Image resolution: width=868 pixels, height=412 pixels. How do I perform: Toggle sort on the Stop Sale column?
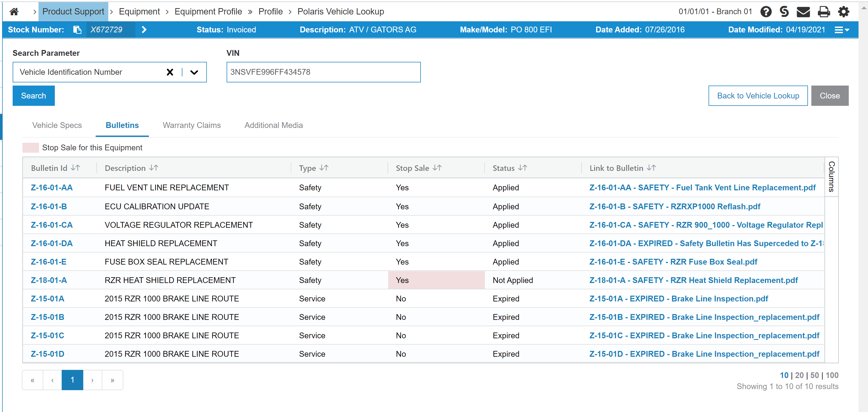[x=437, y=168]
